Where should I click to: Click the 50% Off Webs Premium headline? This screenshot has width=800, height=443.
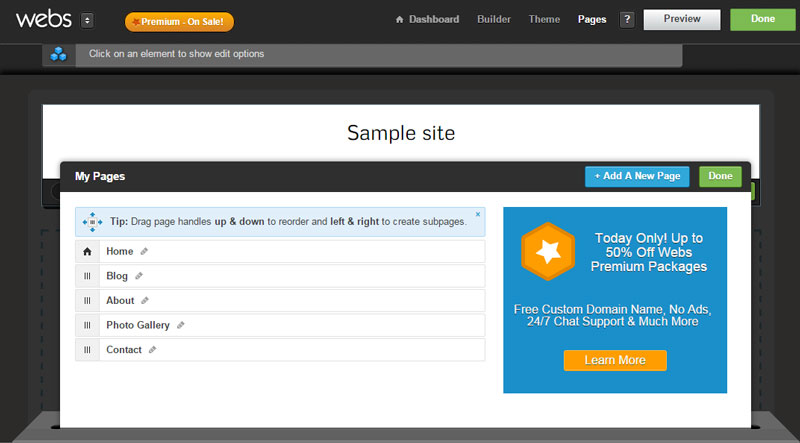(649, 252)
